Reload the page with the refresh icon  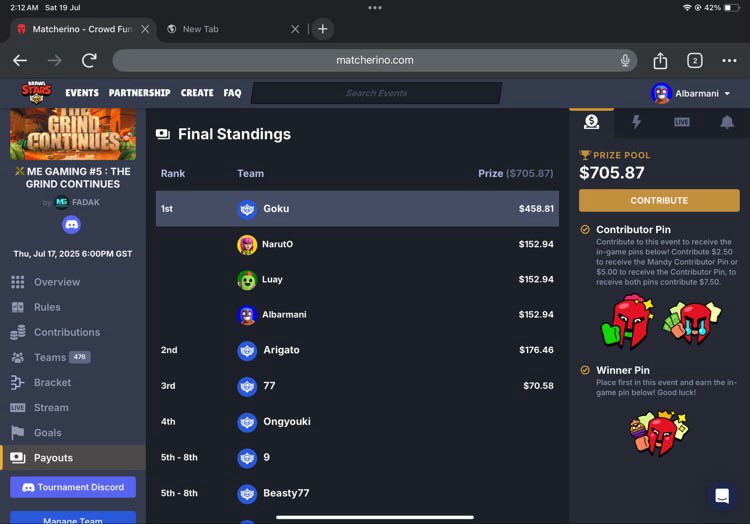[x=89, y=60]
